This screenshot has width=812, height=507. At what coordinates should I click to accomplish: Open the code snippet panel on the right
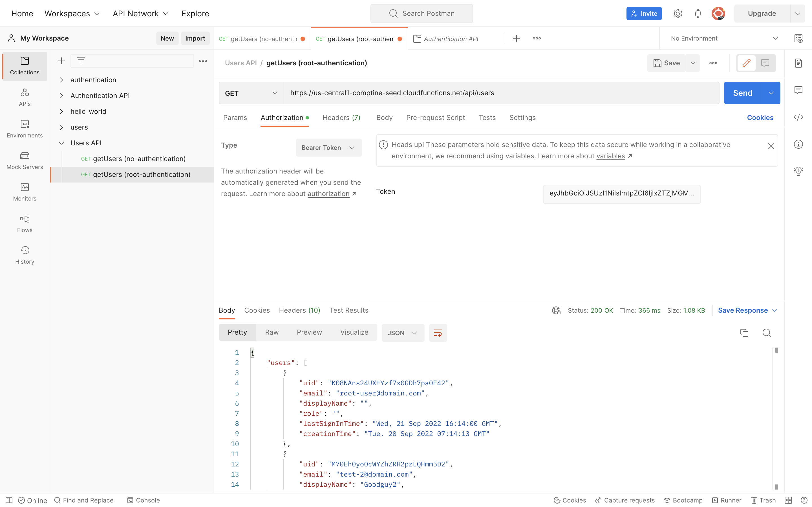(799, 117)
